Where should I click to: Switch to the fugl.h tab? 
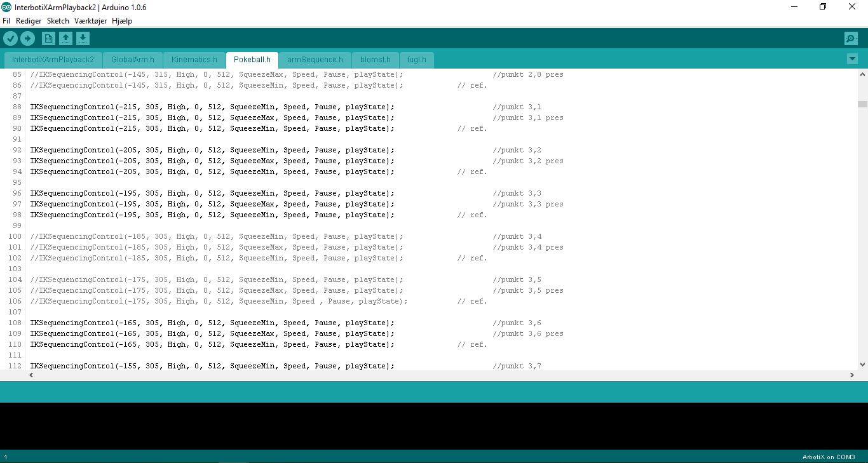pos(416,60)
